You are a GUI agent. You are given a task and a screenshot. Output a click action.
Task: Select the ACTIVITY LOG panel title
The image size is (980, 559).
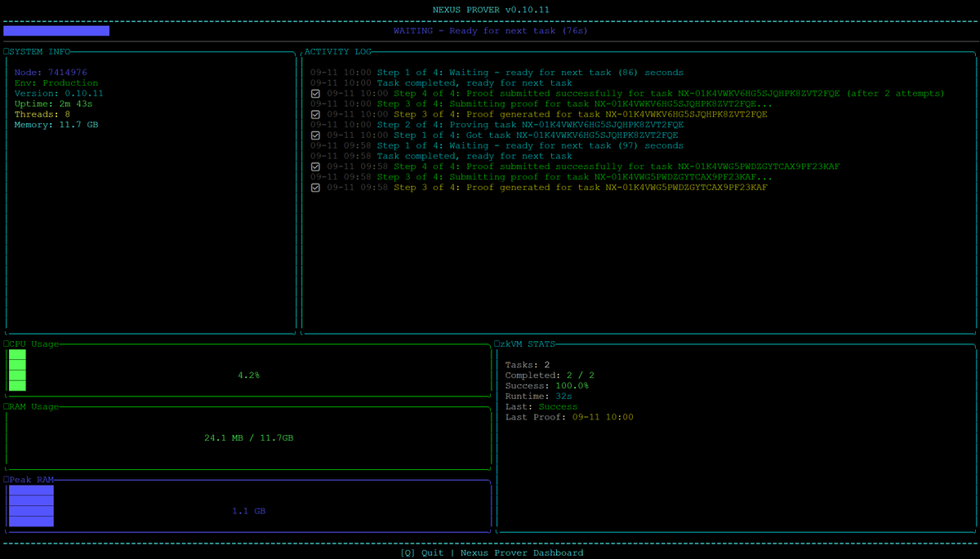tap(337, 51)
